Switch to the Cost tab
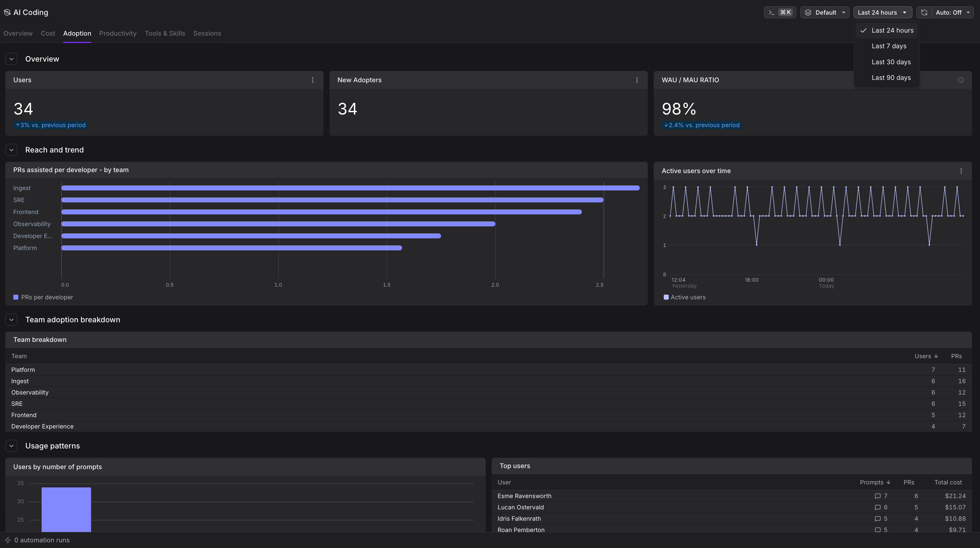This screenshot has height=548, width=980. (x=48, y=34)
